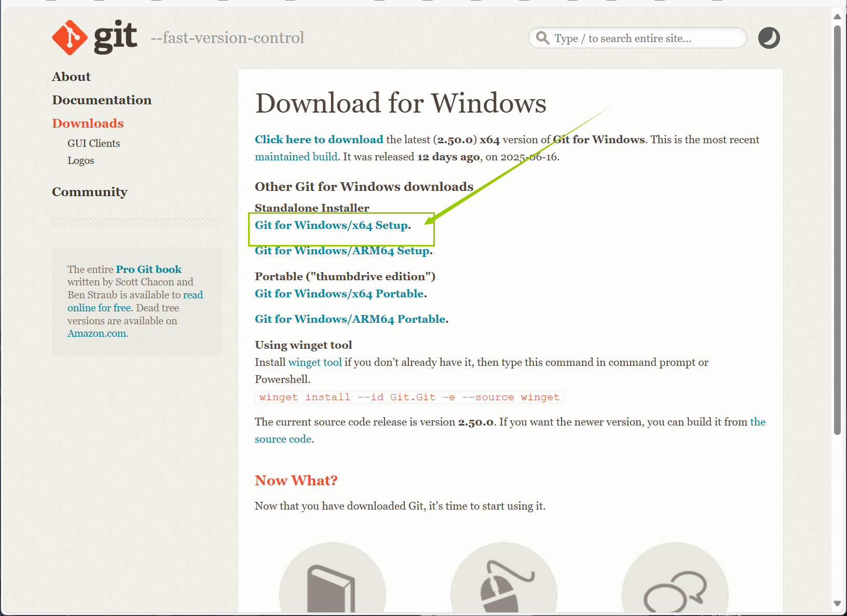Click 'Other Git for Windows downloads' heading

coord(364,187)
